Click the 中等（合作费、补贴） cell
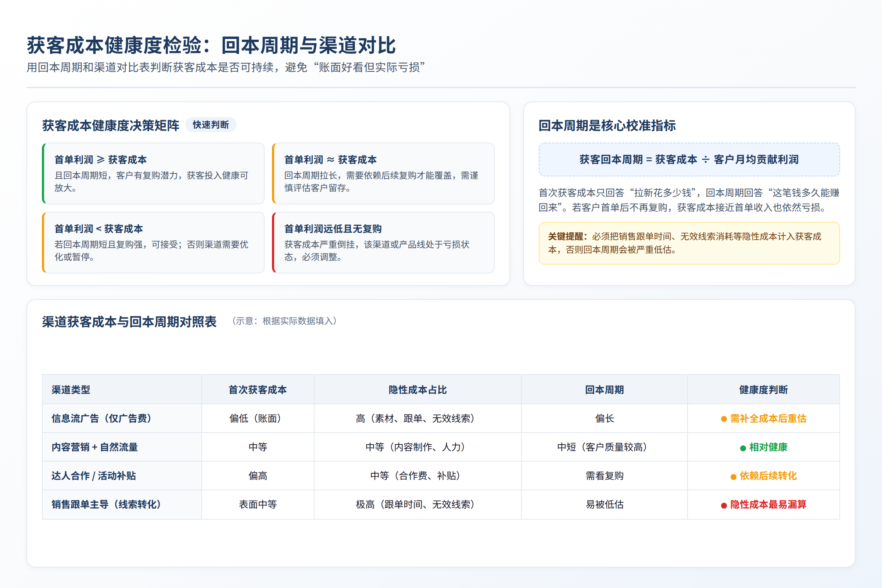Screen dimensions: 882x588 (418, 476)
